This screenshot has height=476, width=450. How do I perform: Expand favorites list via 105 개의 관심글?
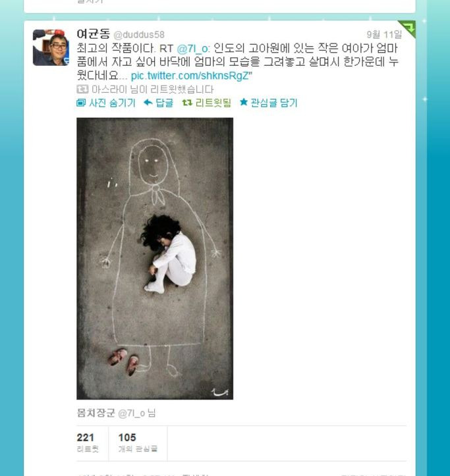click(138, 442)
